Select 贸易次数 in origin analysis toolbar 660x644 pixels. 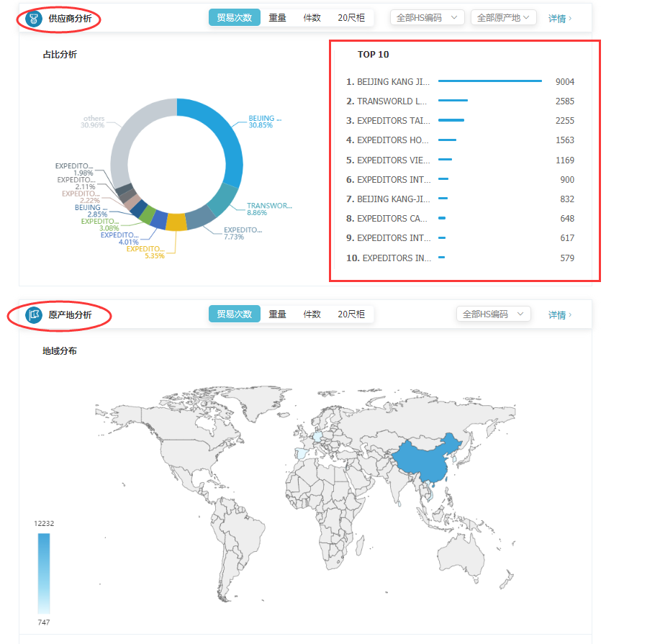pos(234,314)
